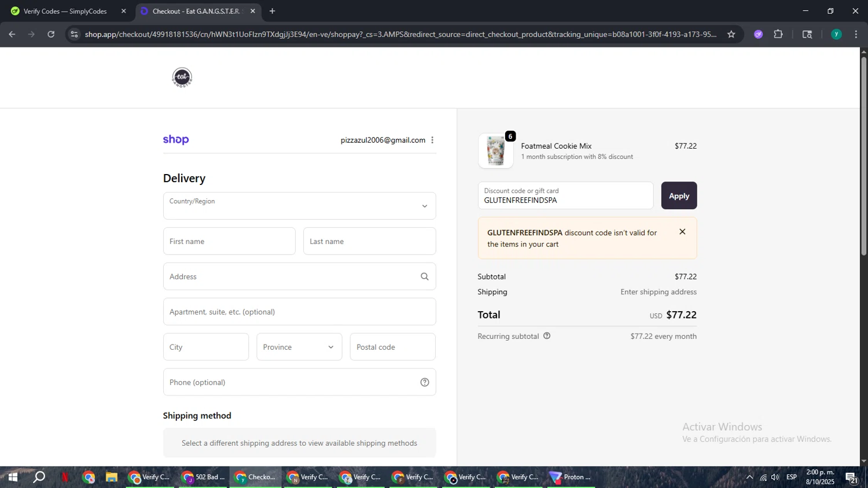
Task: Click the First name field
Action: tap(229, 241)
